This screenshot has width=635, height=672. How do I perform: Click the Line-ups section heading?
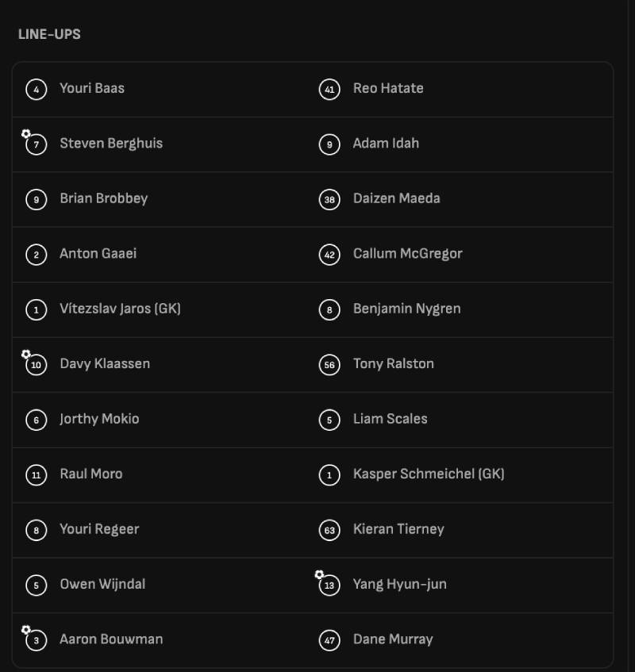point(49,34)
